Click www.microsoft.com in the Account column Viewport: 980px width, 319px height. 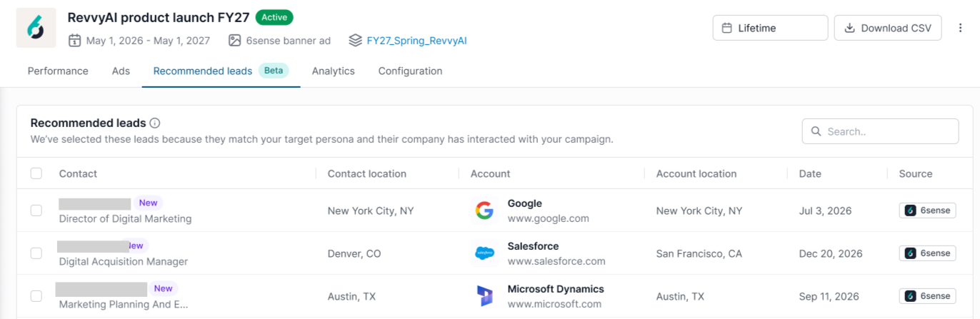[554, 304]
